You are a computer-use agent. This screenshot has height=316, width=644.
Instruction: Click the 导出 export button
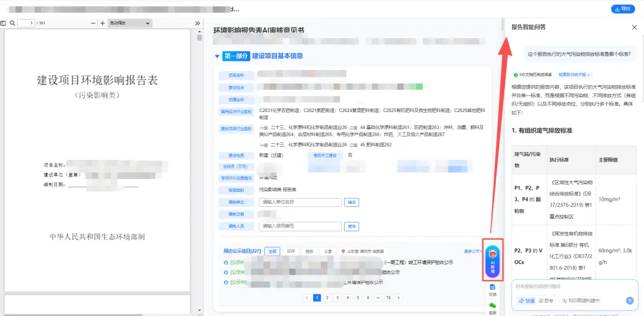tap(623, 8)
